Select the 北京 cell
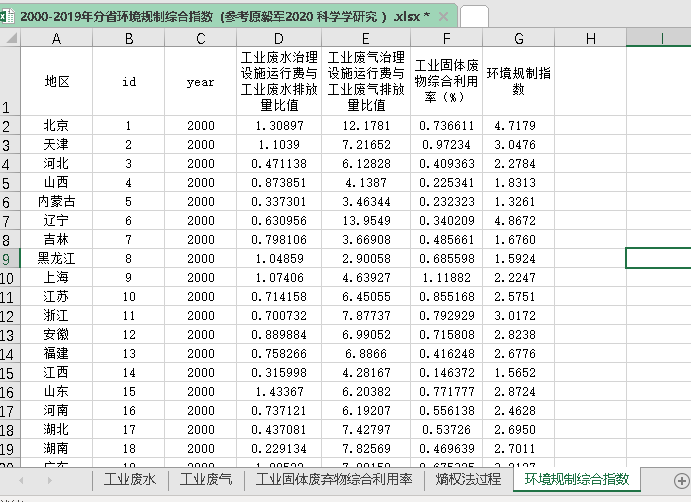The image size is (691, 502). (x=56, y=126)
